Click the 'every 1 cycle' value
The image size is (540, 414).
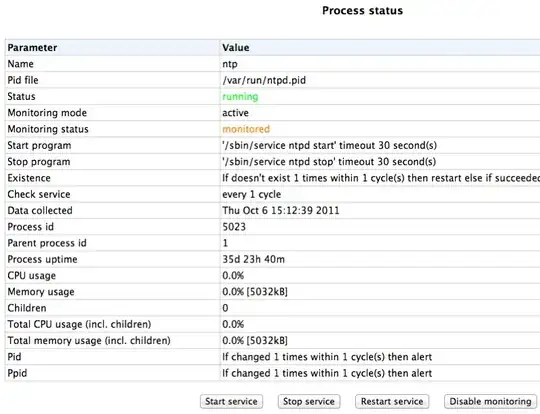[x=251, y=194]
